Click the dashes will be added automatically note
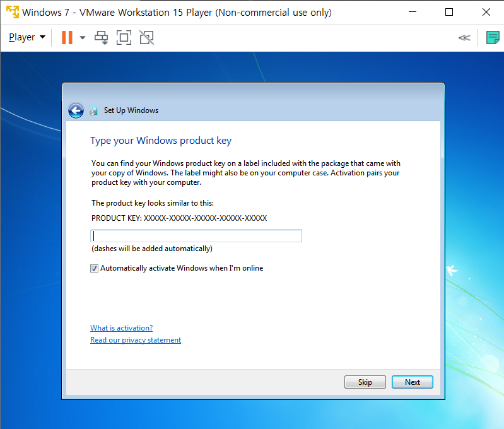This screenshot has height=429, width=504. (x=152, y=249)
